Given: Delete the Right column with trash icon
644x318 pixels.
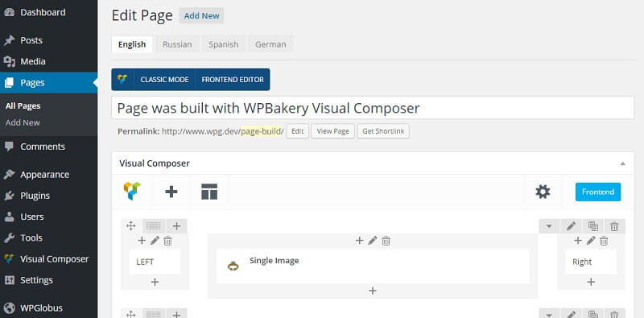Looking at the screenshot, I should 604,241.
